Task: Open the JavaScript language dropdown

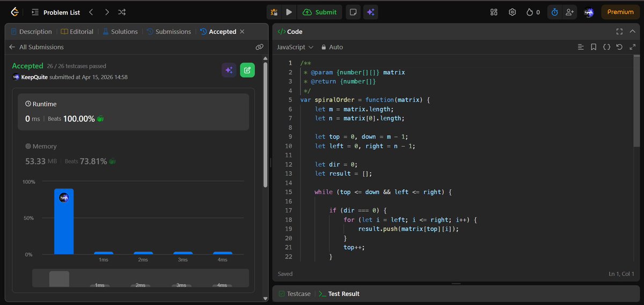Action: pyautogui.click(x=295, y=47)
